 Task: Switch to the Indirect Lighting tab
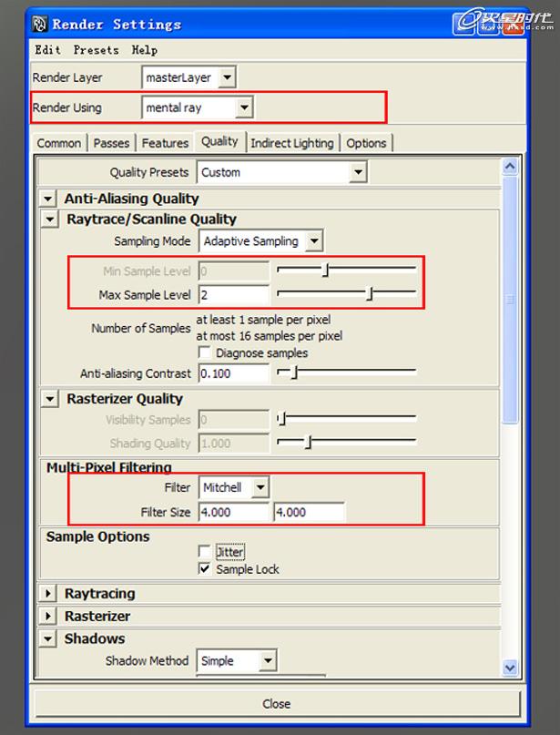tap(292, 143)
